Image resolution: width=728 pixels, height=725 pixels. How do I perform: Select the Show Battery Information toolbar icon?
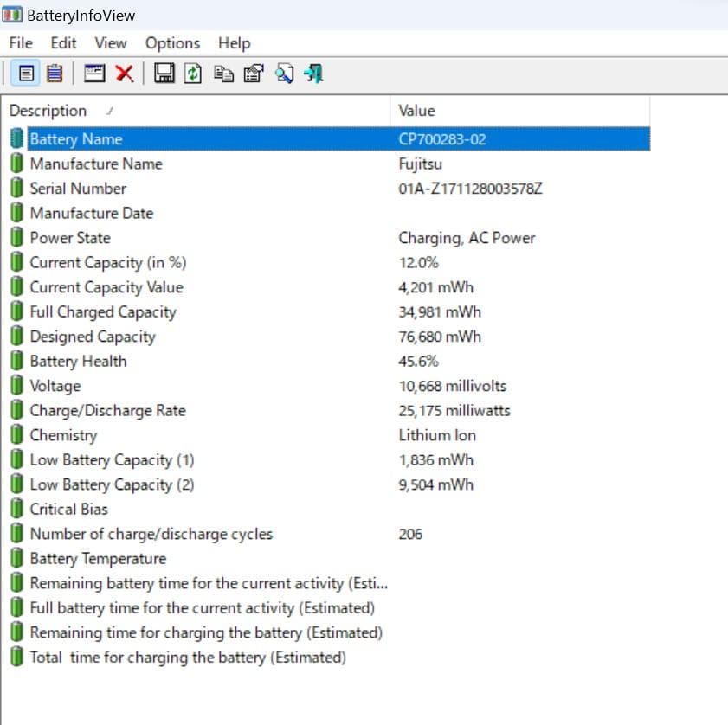(x=27, y=74)
